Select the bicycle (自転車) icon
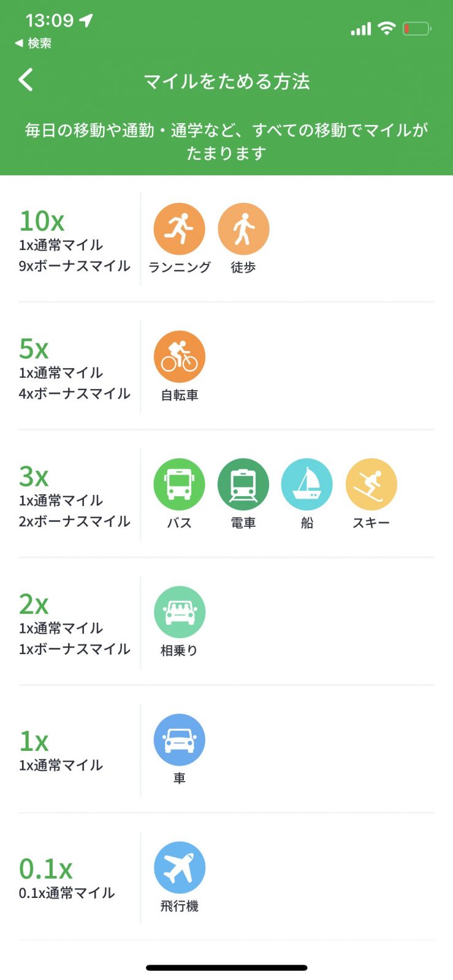This screenshot has width=453, height=980. coord(179,357)
